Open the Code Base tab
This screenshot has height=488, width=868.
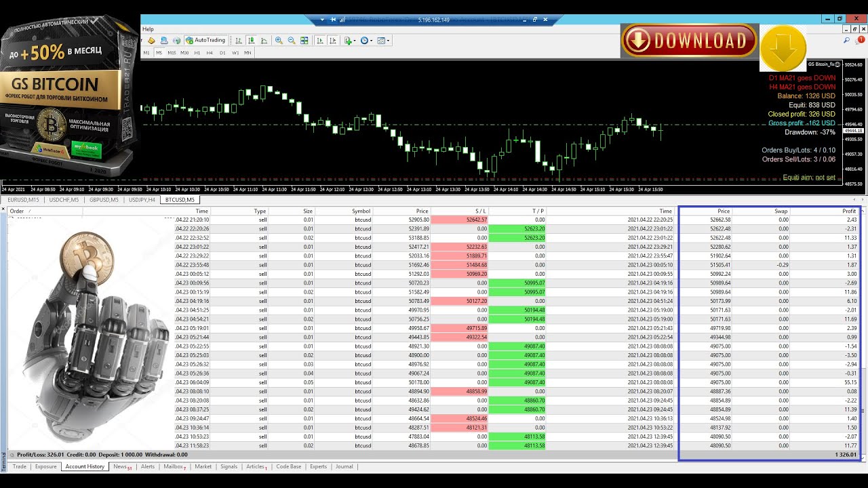coord(289,466)
